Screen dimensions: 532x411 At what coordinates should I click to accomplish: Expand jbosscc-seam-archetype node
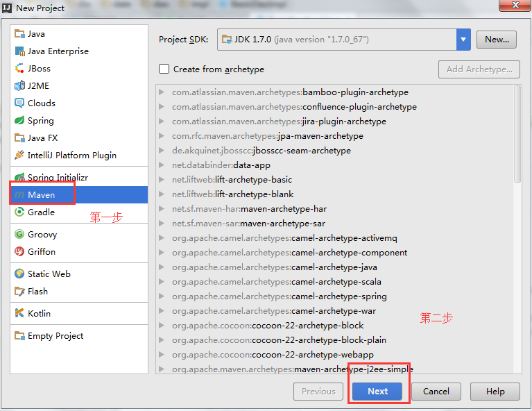[162, 151]
